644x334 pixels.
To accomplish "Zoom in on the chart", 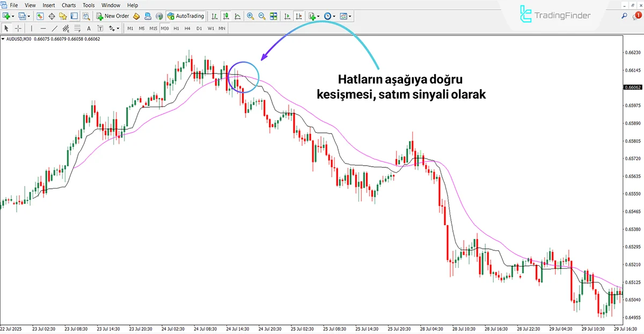I will [x=251, y=16].
